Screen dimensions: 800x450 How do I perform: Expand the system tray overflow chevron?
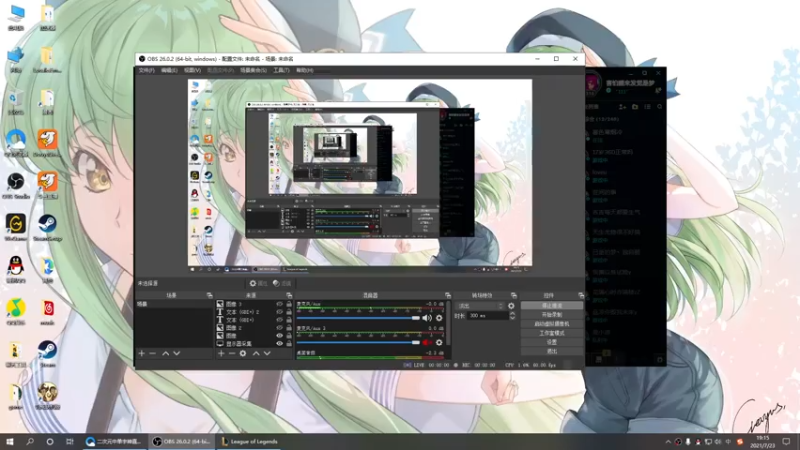668,442
